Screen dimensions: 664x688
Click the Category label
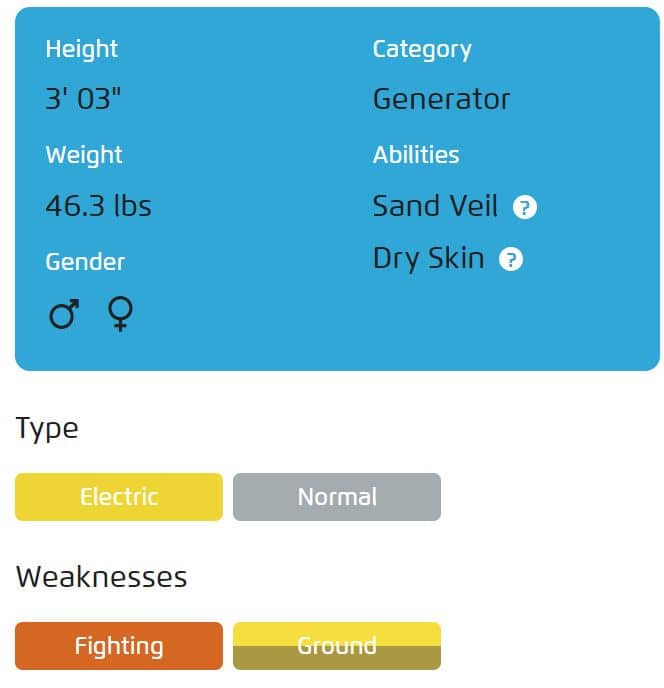pos(422,50)
